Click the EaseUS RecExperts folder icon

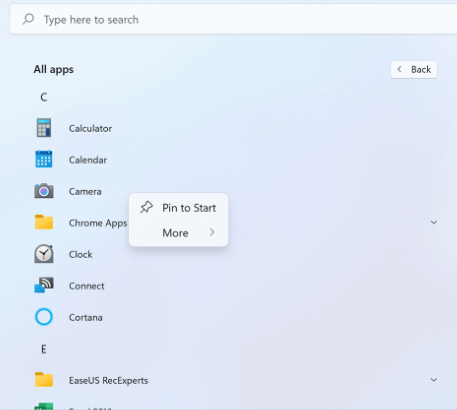click(44, 380)
